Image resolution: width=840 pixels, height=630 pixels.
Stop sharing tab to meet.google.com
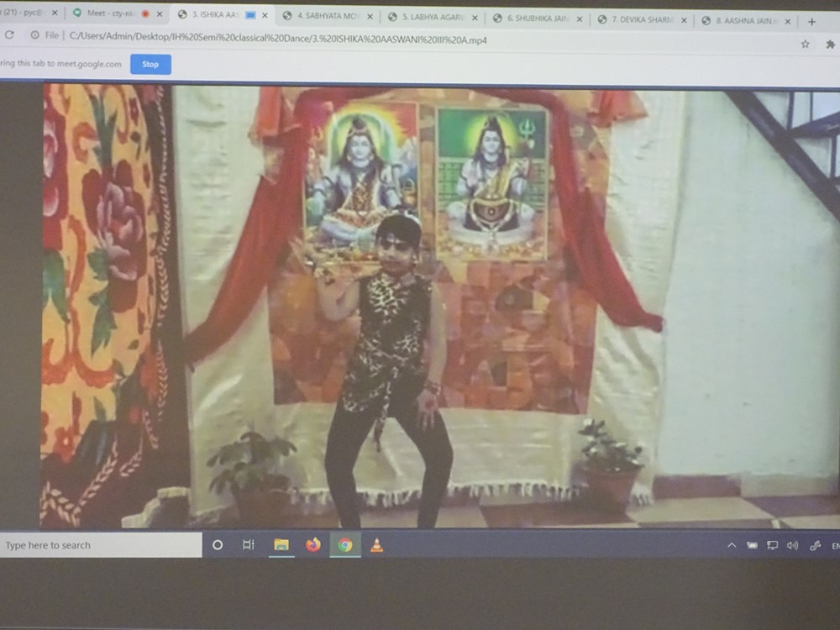[150, 65]
